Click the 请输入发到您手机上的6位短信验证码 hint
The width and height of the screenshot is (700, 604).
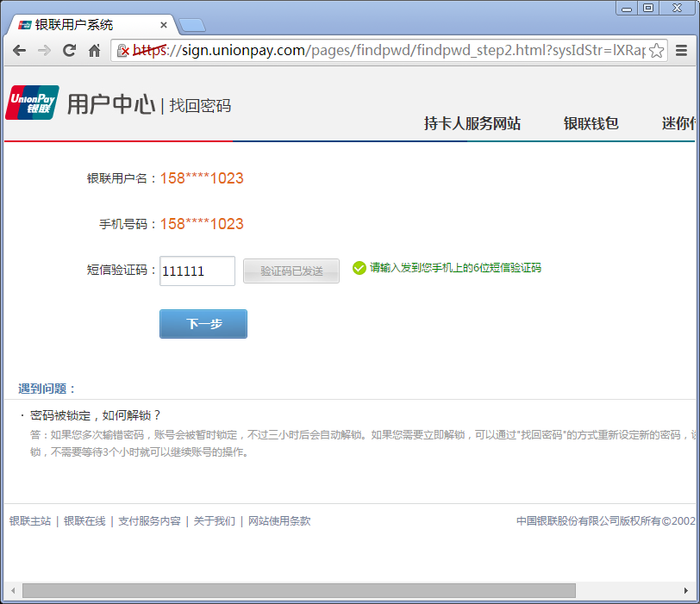(455, 268)
